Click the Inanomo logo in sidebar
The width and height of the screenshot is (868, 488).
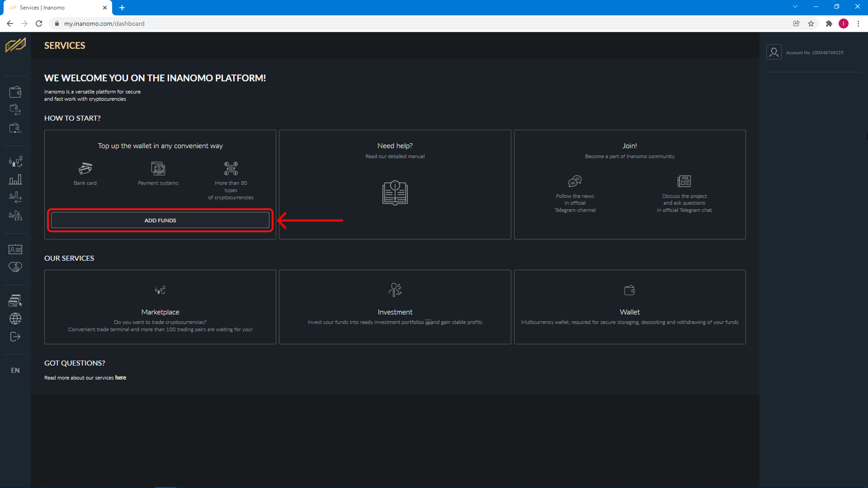tap(16, 45)
